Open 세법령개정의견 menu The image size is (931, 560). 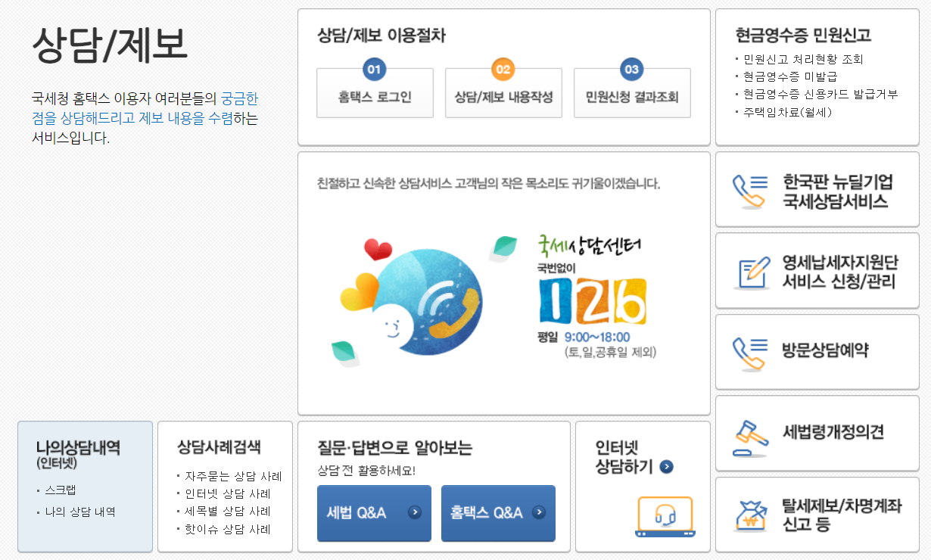coord(817,434)
